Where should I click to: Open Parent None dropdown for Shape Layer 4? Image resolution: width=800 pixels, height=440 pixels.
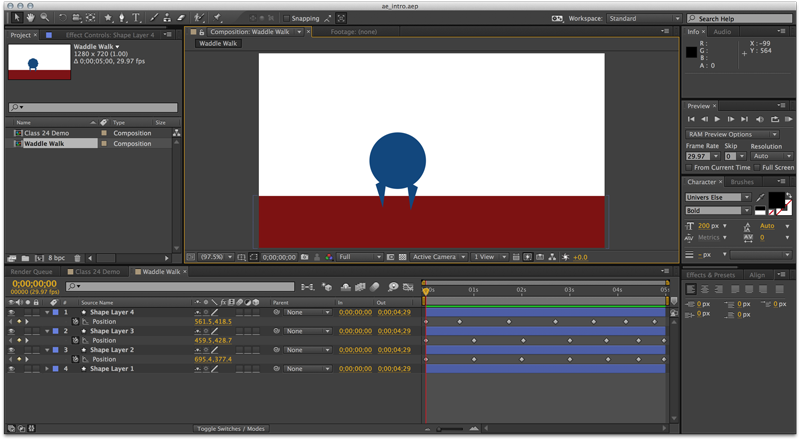tap(307, 312)
